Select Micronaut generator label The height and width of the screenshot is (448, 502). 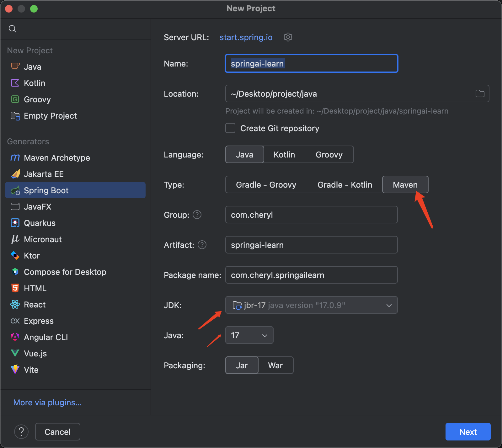click(x=43, y=239)
